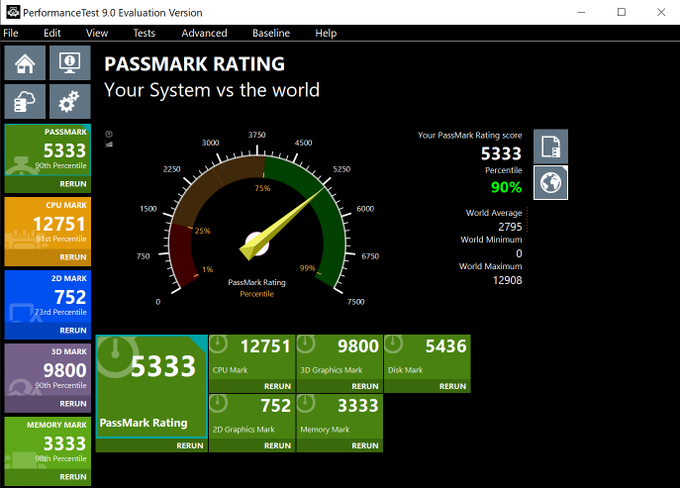Click the yellow gauge needle
680x488 pixels.
[282, 223]
